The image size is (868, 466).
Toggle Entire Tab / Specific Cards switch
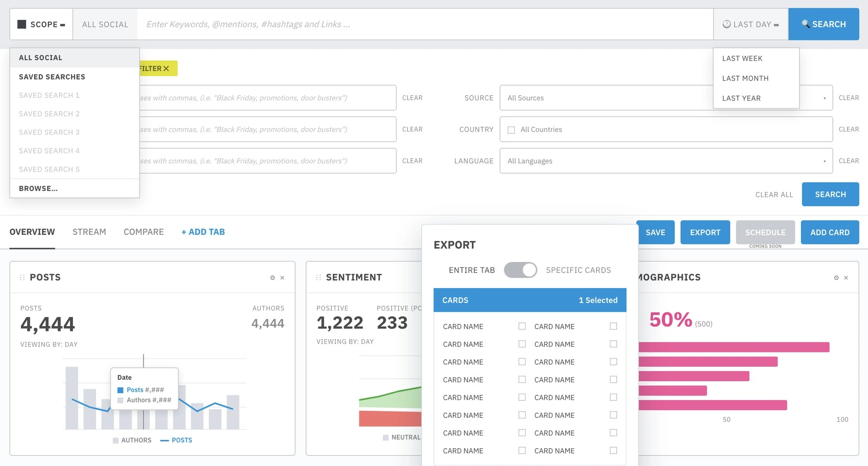tap(520, 270)
